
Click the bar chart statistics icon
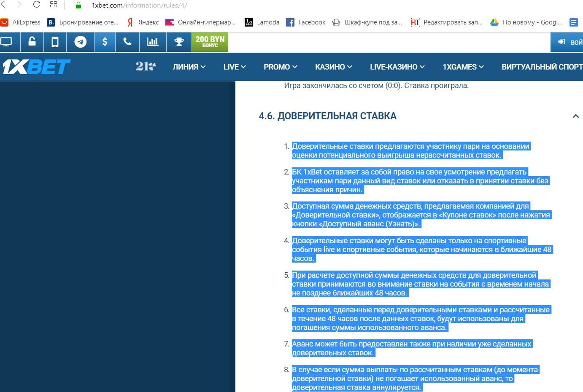pyautogui.click(x=153, y=42)
